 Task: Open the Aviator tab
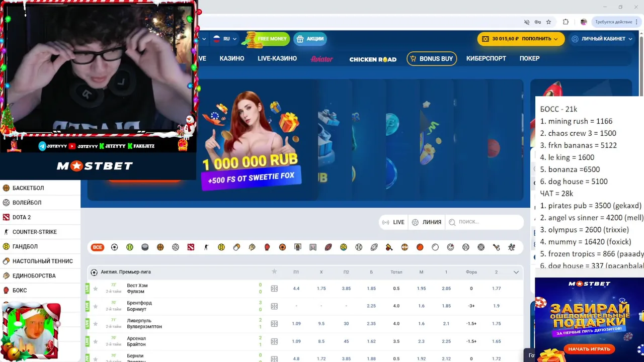[x=322, y=59]
